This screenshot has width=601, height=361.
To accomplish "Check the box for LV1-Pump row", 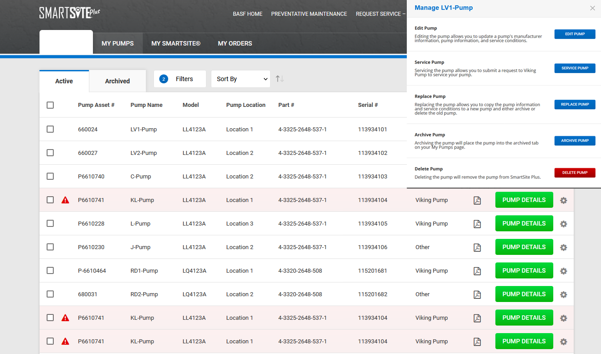I will 50,129.
